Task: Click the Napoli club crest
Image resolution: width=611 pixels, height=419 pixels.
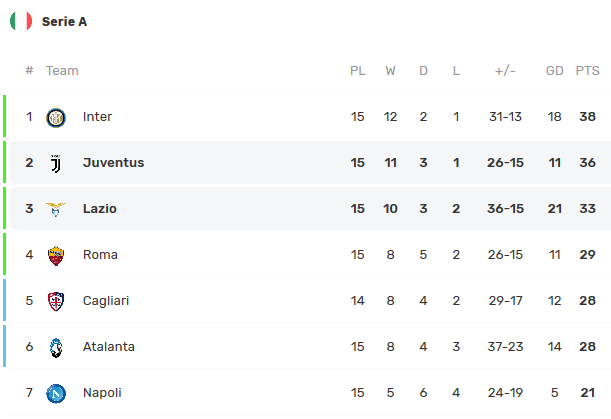Action: point(56,393)
